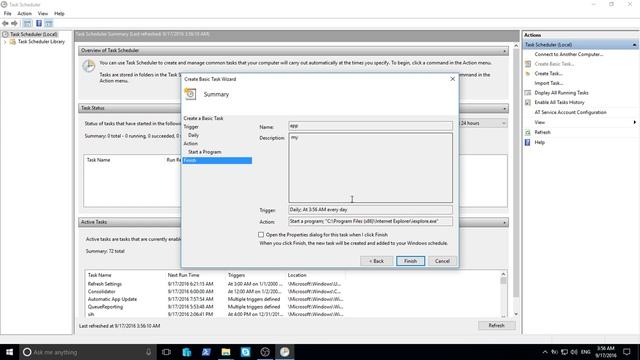Sort by Next Run Time column header
This screenshot has width=640, height=360.
[183, 276]
